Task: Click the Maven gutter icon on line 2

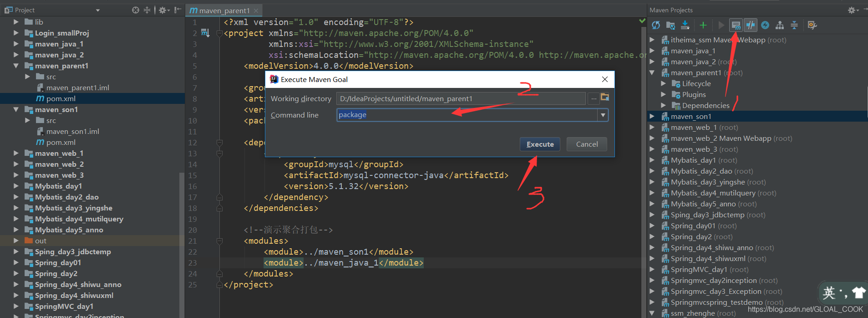Action: 205,33
